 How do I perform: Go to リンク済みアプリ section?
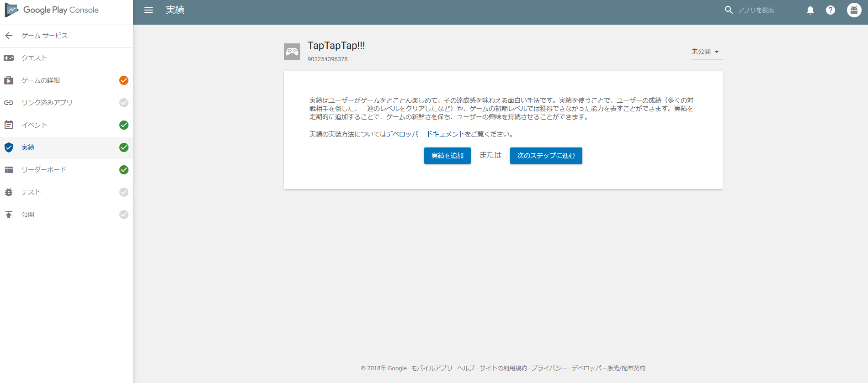(66, 103)
